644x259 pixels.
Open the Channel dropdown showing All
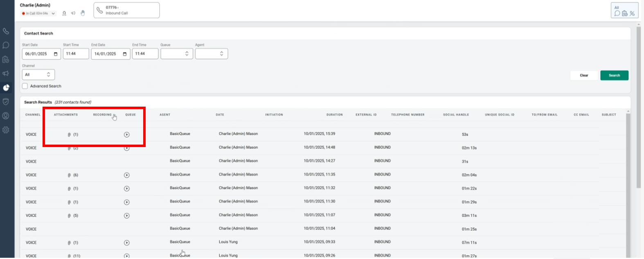click(38, 75)
